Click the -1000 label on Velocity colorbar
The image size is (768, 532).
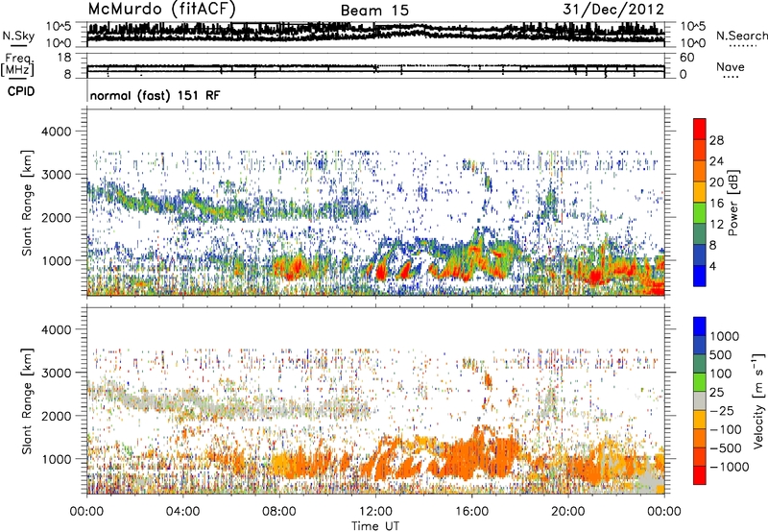click(x=730, y=467)
